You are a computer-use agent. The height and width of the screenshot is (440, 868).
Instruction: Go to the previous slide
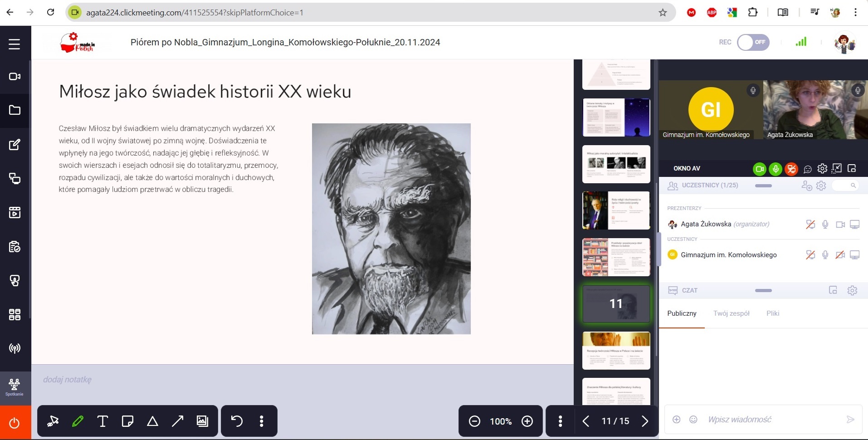click(586, 421)
